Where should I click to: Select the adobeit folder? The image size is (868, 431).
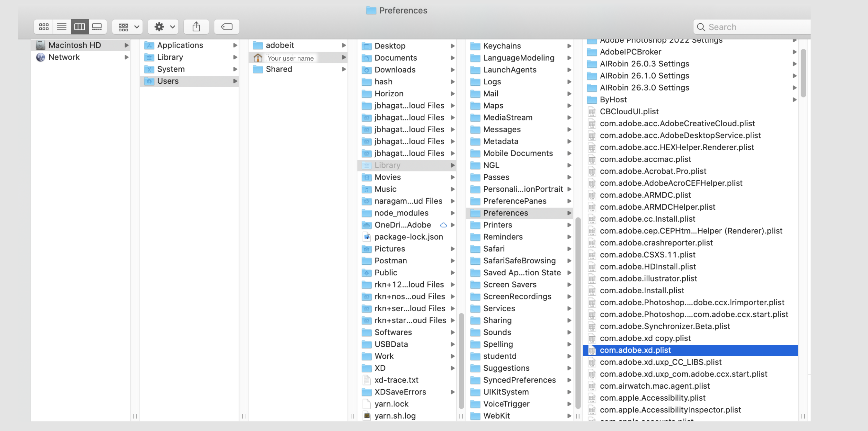[280, 45]
